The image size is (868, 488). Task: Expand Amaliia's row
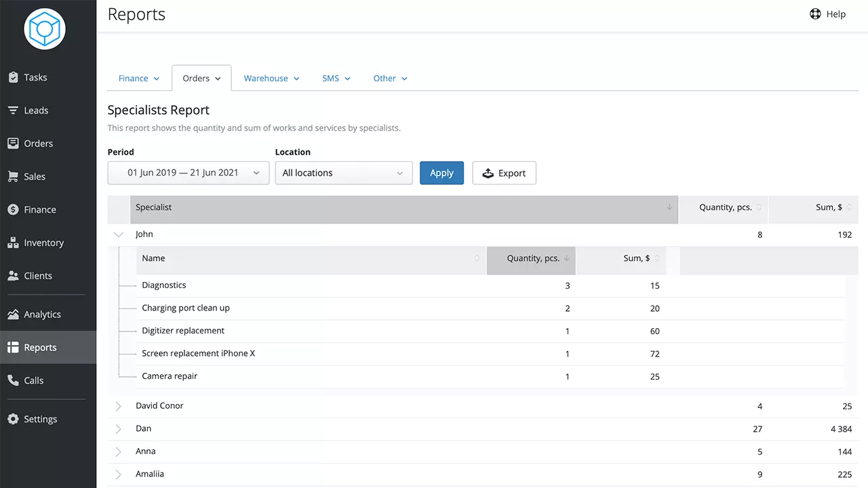point(119,474)
